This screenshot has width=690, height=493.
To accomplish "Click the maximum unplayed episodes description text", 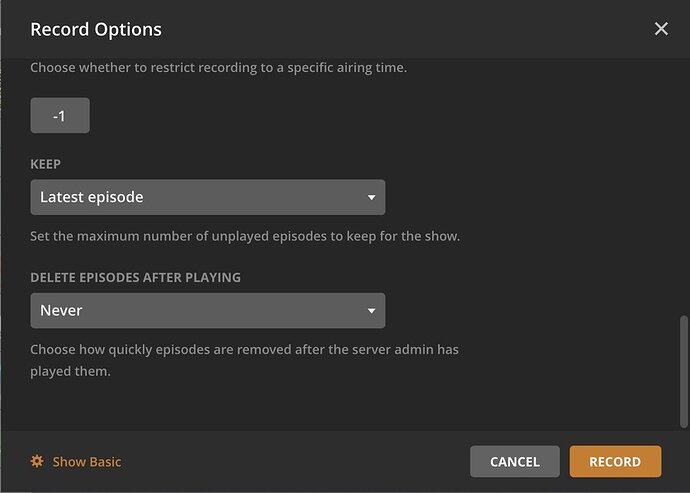I will coord(245,238).
